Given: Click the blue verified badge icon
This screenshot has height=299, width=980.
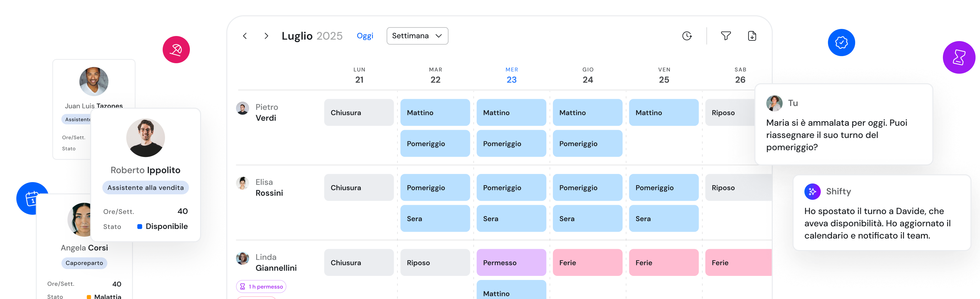Looking at the screenshot, I should coord(841,42).
